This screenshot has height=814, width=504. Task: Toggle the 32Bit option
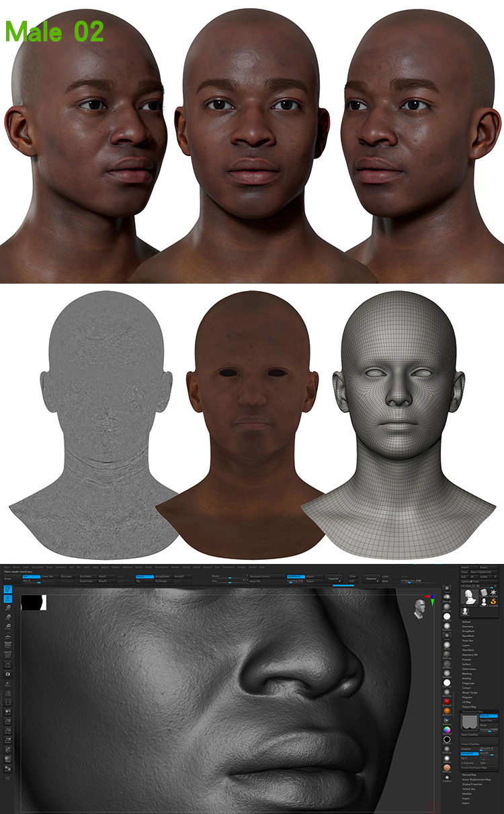click(489, 763)
